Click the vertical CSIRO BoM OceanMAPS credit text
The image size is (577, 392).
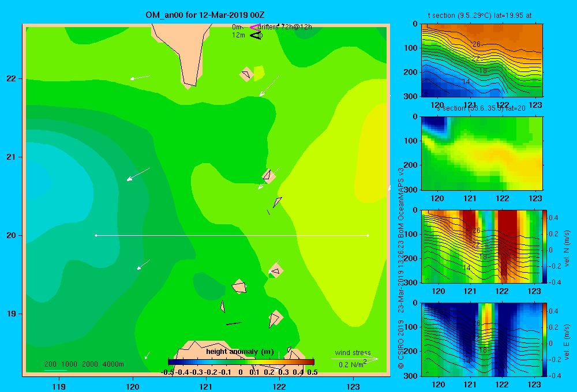pos(401,269)
